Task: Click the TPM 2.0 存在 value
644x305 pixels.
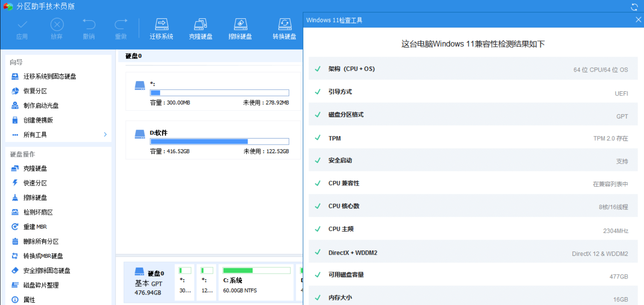Action: (611, 138)
